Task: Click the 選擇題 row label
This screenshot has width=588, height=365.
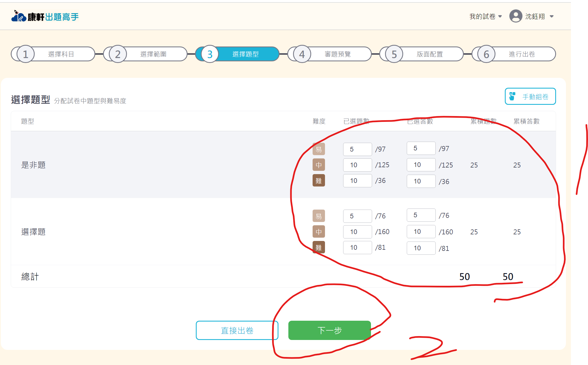Action: 33,232
